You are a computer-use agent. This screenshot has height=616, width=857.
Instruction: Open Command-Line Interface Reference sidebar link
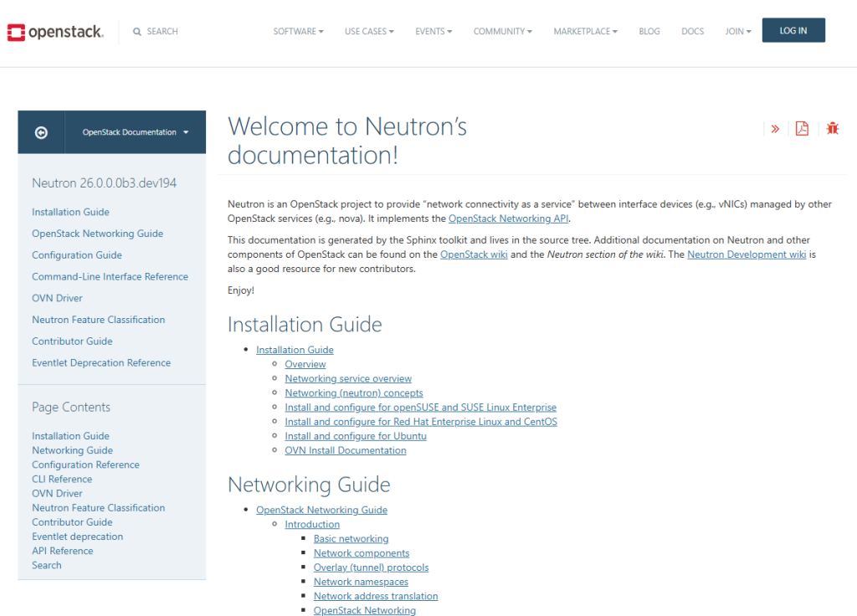click(110, 276)
